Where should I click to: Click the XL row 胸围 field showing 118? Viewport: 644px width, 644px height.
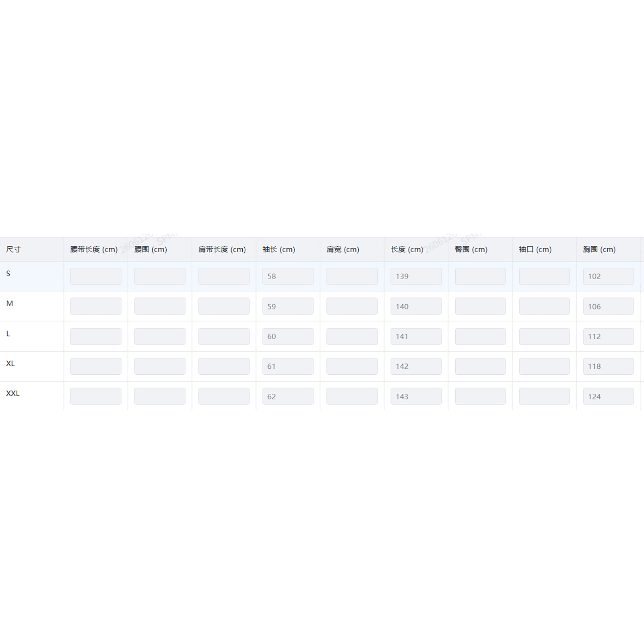[608, 366]
